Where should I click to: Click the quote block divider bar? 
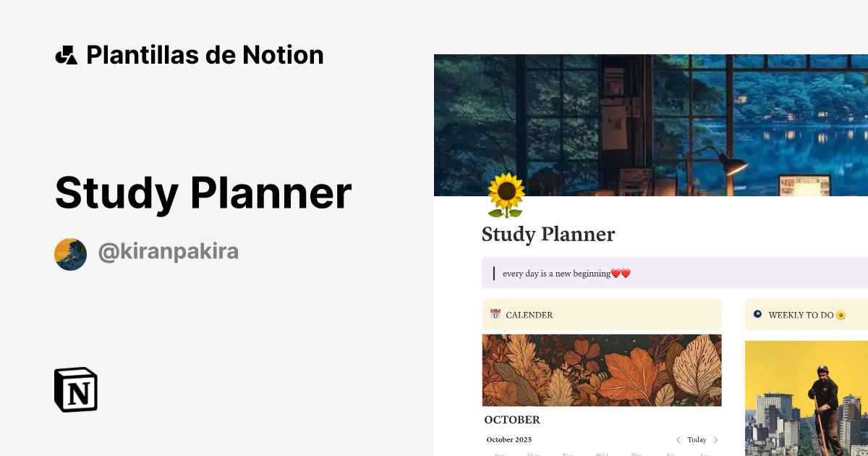[494, 273]
